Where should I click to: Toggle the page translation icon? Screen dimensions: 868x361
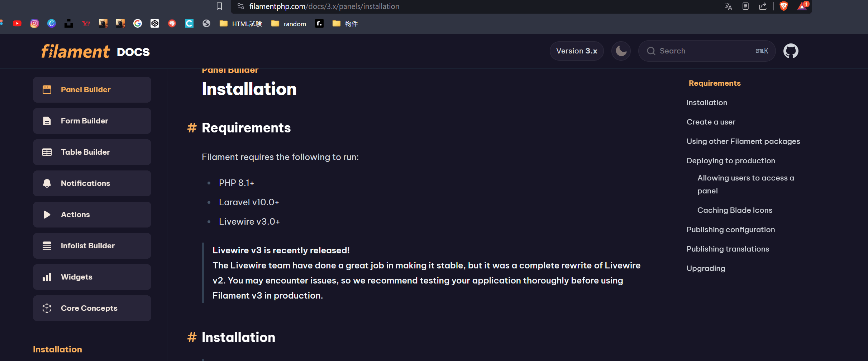[728, 6]
